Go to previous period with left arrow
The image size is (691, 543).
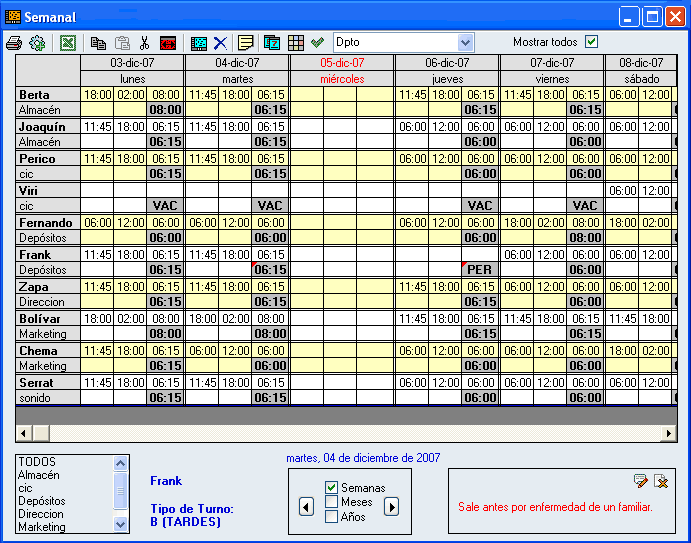[306, 507]
